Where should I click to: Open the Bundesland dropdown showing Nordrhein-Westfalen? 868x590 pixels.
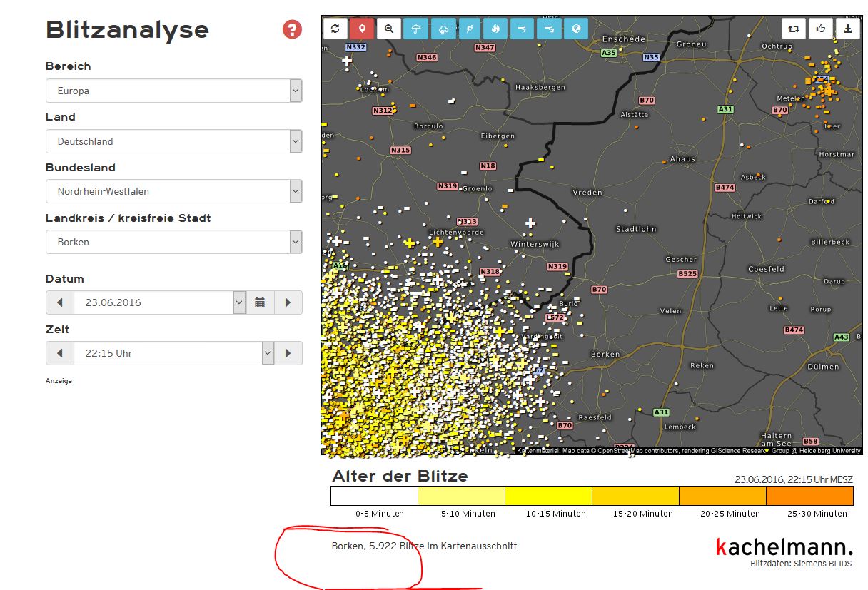(x=174, y=191)
